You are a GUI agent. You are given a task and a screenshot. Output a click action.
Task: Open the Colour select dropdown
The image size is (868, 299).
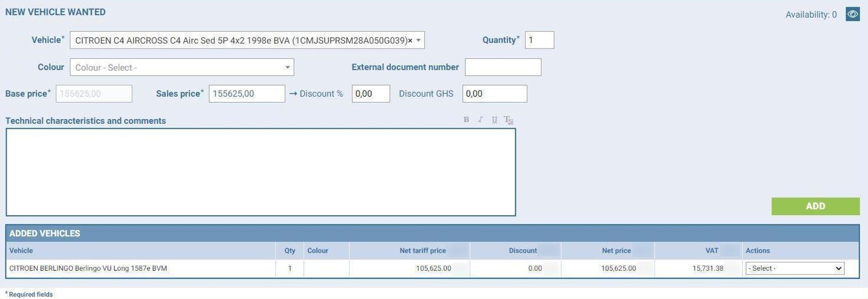pos(182,67)
